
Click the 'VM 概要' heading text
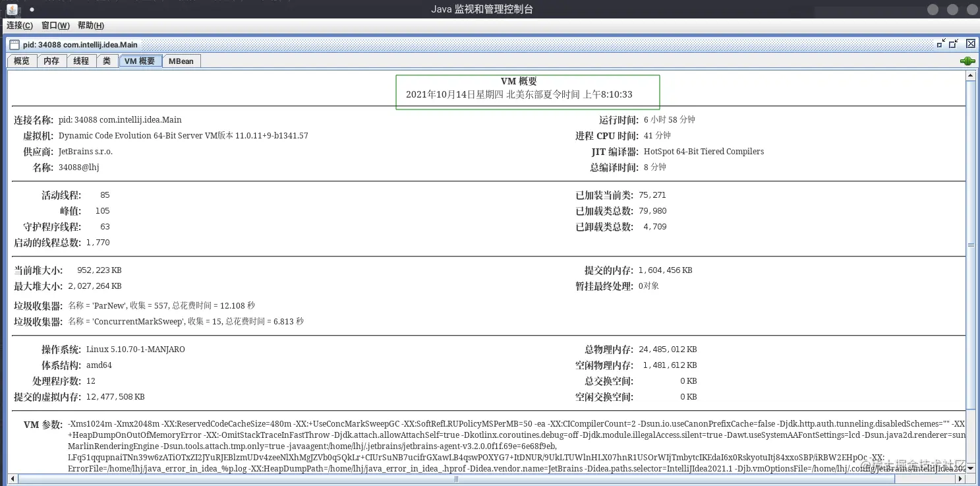519,81
